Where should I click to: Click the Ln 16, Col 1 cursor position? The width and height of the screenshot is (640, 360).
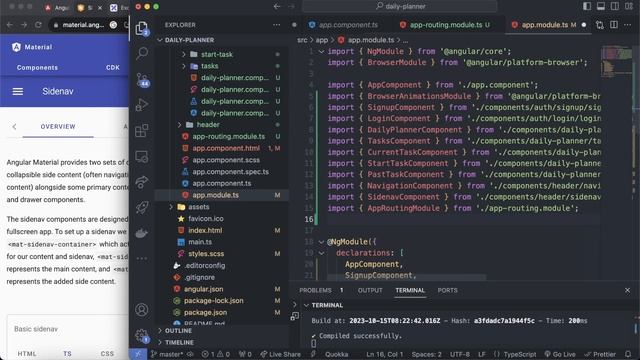click(x=384, y=354)
